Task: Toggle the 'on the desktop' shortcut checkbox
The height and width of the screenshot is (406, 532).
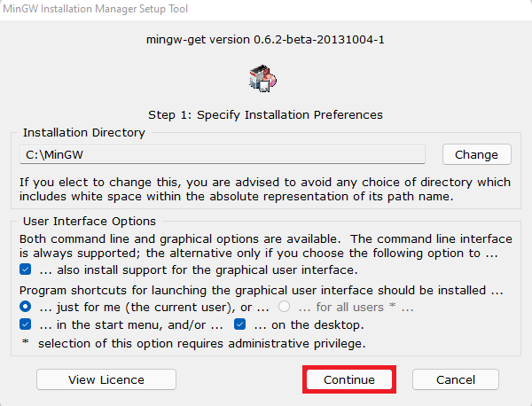Action: 241,325
